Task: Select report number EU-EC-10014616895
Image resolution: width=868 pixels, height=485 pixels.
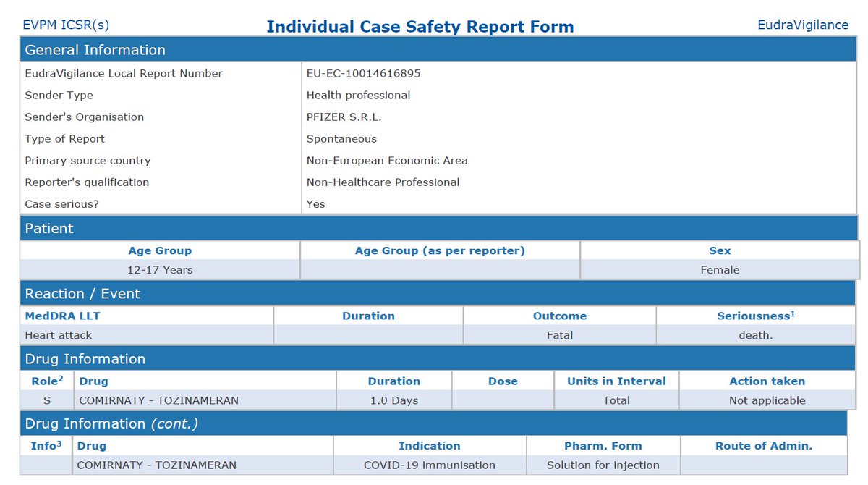Action: coord(363,73)
